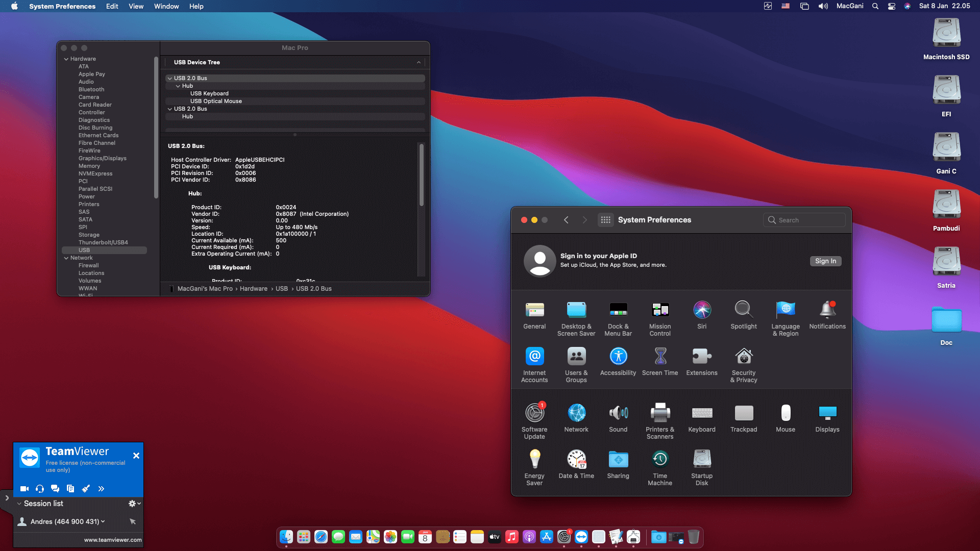
Task: Open TeamViewer chat
Action: click(x=55, y=488)
